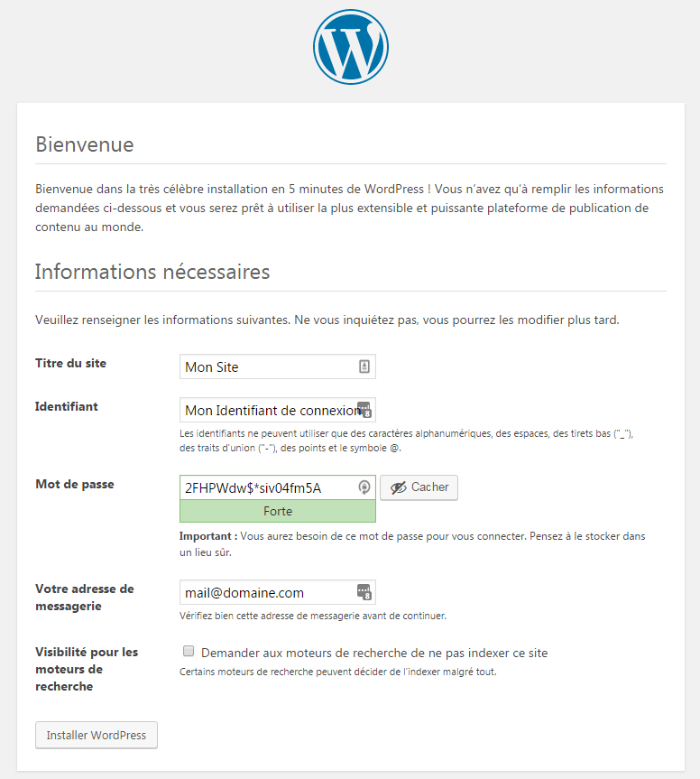Click the Informations nécessaires heading
700x779 pixels.
[x=152, y=272]
